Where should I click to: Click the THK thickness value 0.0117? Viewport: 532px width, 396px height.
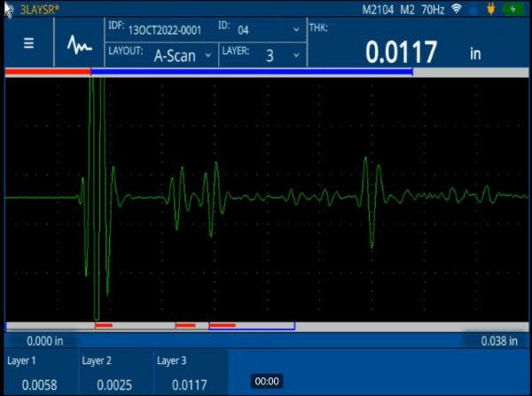pos(402,52)
